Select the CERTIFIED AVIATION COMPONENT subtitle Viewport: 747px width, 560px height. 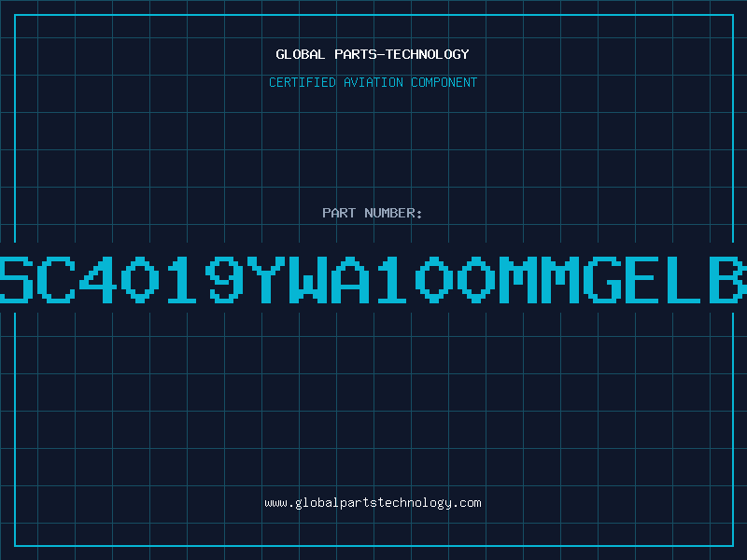tap(373, 82)
